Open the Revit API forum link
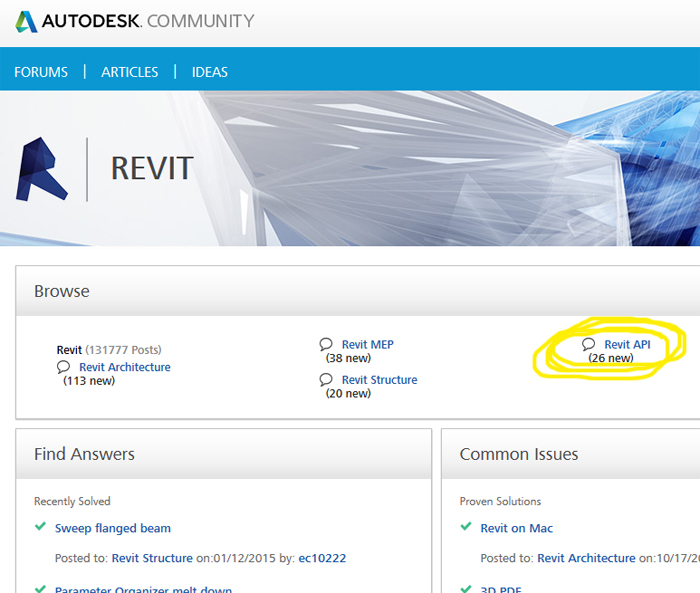This screenshot has height=593, width=700. [627, 344]
